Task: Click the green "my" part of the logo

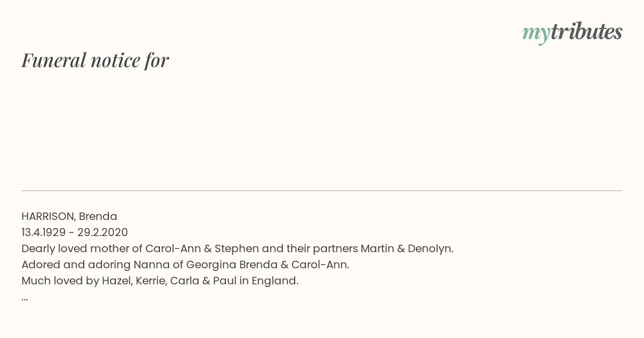Action: 536,34
